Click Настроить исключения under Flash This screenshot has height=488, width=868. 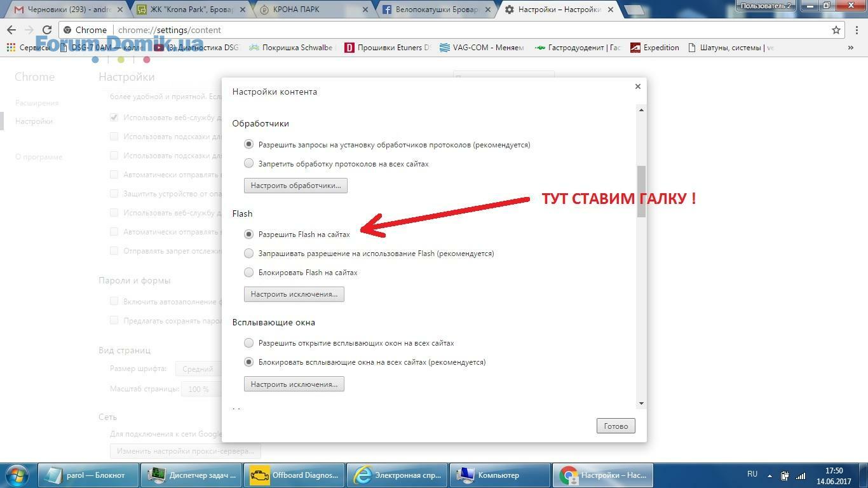[x=294, y=294]
